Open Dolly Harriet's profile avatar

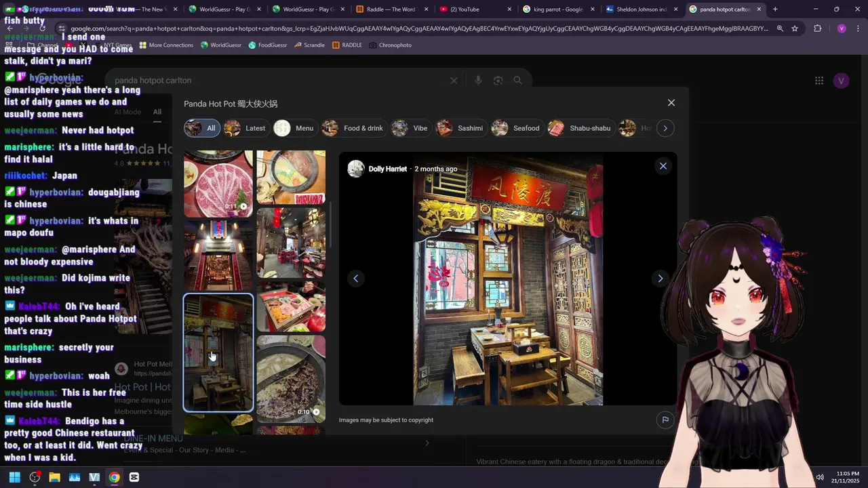click(356, 169)
